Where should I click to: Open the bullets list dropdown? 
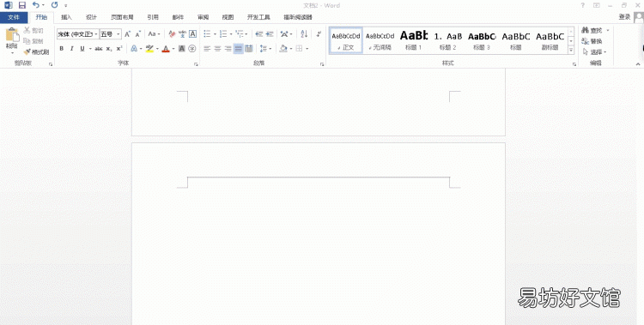(x=215, y=34)
